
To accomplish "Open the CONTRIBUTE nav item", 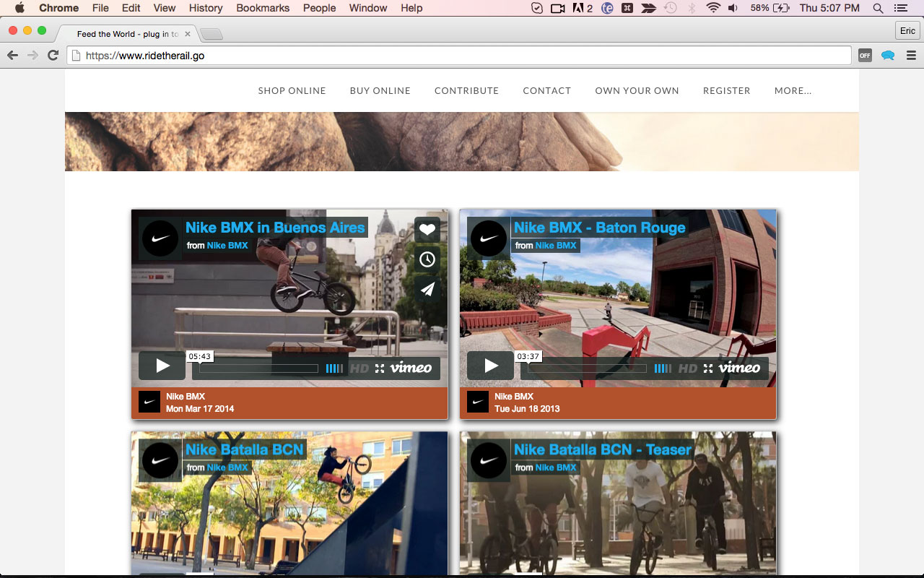I will (x=466, y=90).
